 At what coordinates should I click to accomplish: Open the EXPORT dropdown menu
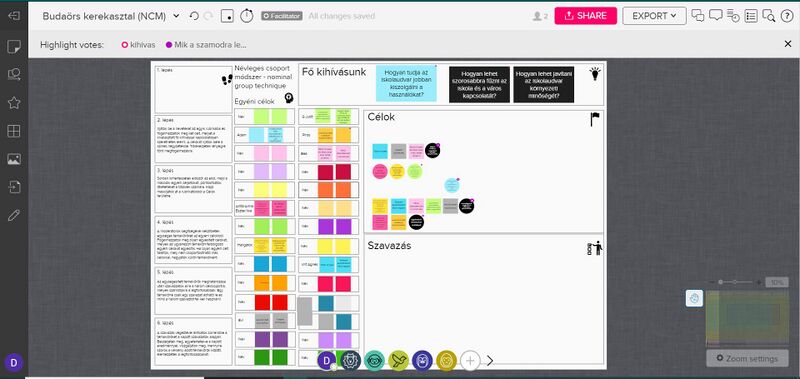point(654,16)
